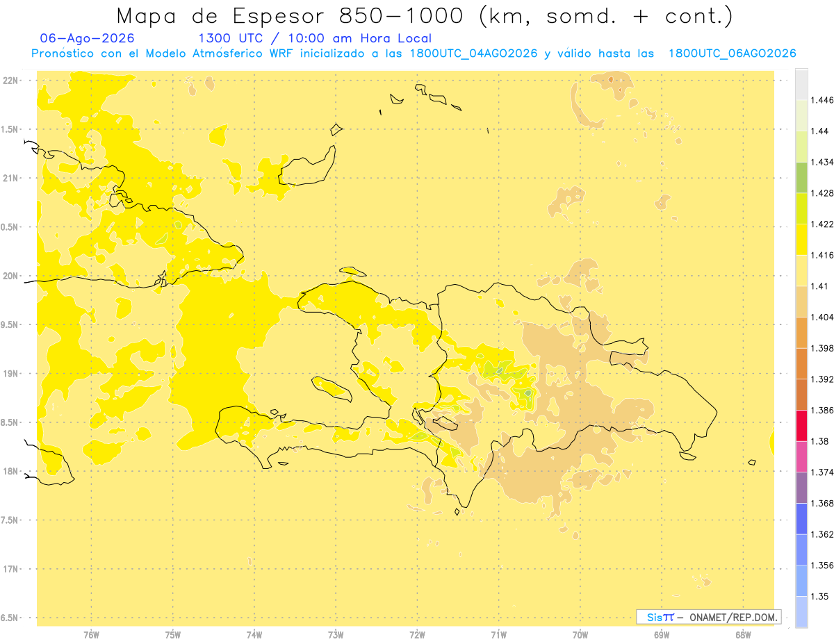Pick the green legend swatch between 1.428 and 1.434
The height and width of the screenshot is (644, 834).
click(801, 177)
